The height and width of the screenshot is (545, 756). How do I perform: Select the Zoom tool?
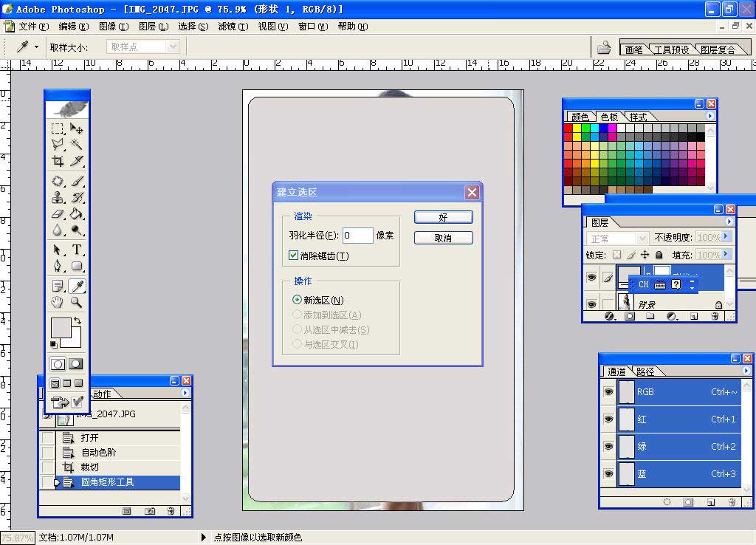(76, 302)
